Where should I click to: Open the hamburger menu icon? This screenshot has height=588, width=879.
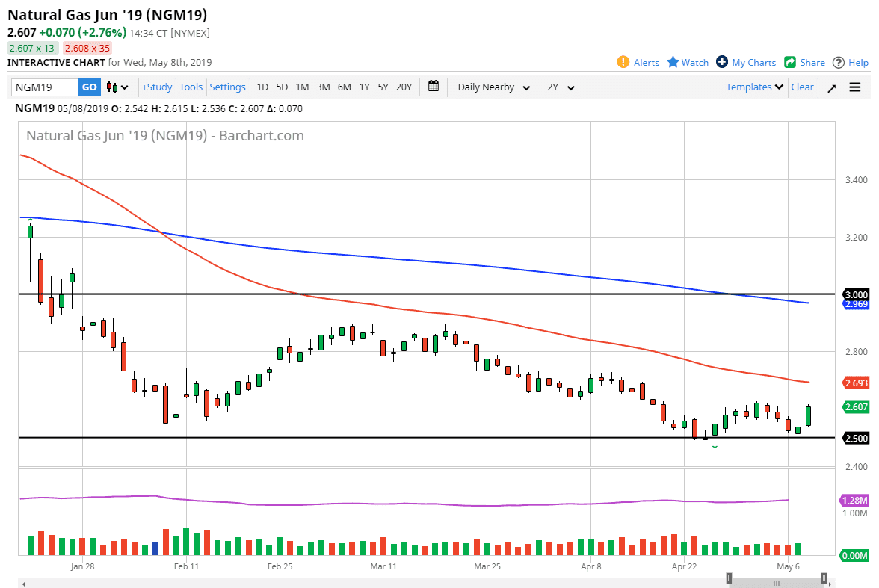point(855,87)
